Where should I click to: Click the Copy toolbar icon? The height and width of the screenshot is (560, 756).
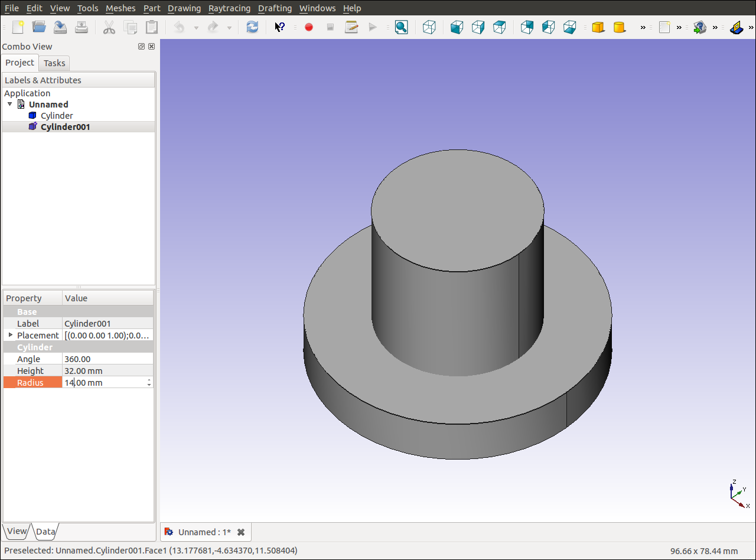(131, 27)
